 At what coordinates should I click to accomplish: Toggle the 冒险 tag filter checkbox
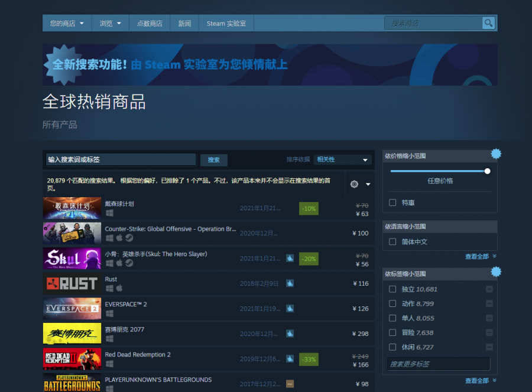pyautogui.click(x=392, y=333)
